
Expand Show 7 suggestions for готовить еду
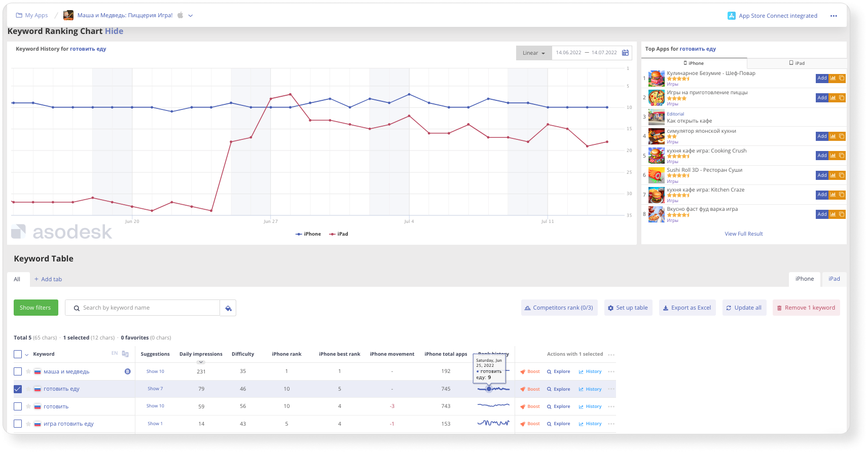pos(155,389)
